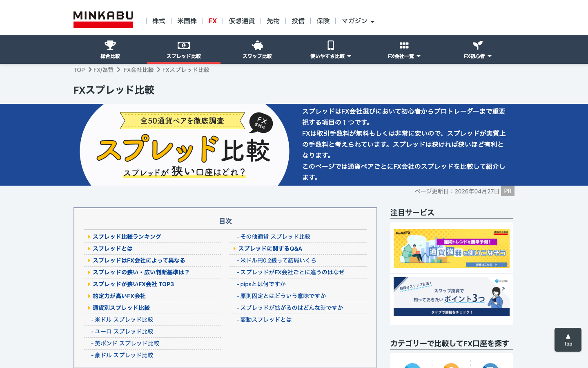Screen dimensions: 588x368
Task: Open 変動スプレッドとは link
Action: 266,320
